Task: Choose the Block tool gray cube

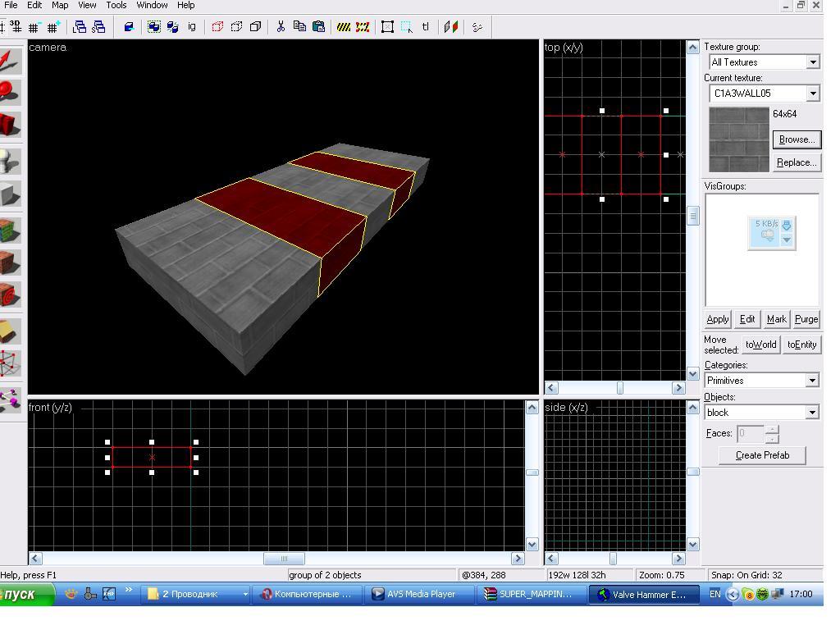Action: click(x=10, y=194)
